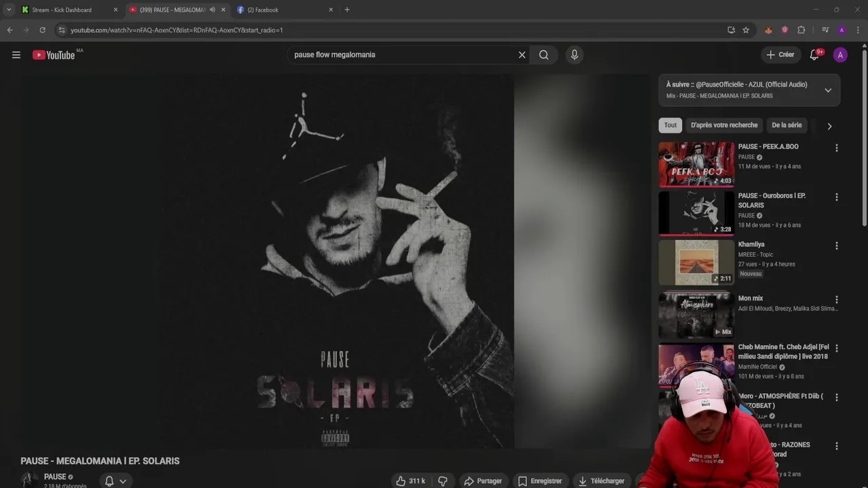Switch to the Facebook browser tab

(x=263, y=10)
